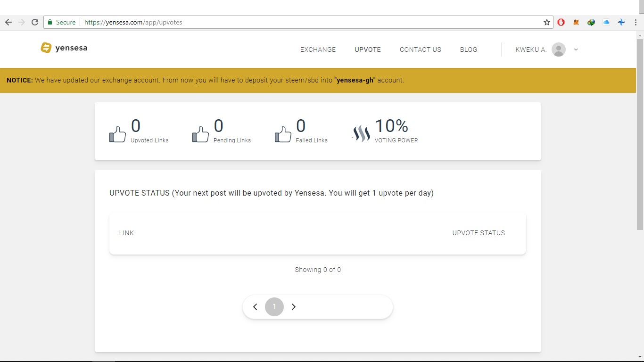Image resolution: width=644 pixels, height=362 pixels.
Task: Click the LINK column header
Action: click(x=126, y=233)
